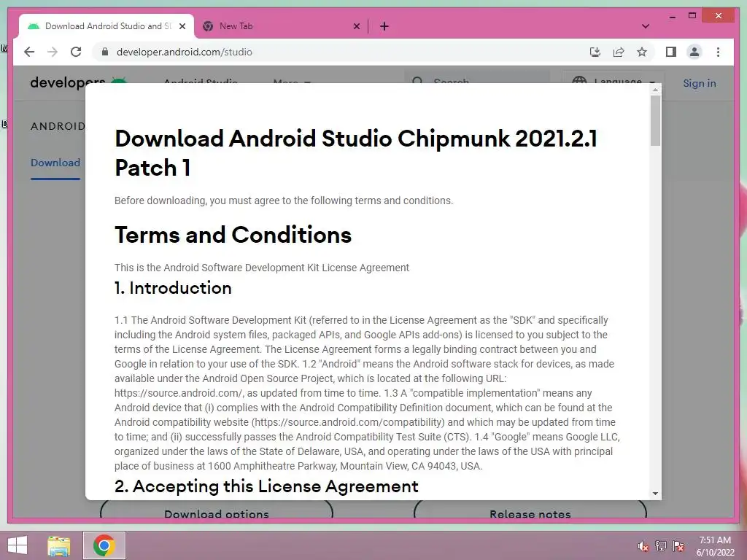Close the Download Android Studio tab

click(x=182, y=26)
